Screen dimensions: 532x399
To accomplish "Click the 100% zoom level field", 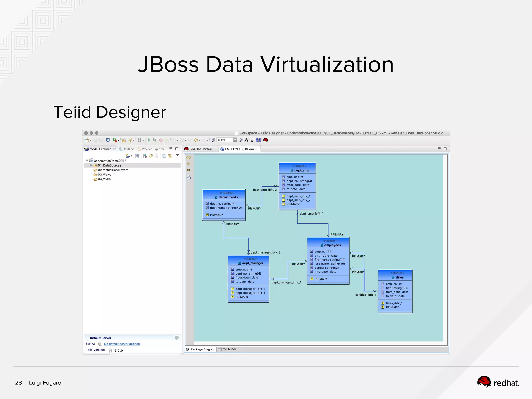I will point(225,140).
